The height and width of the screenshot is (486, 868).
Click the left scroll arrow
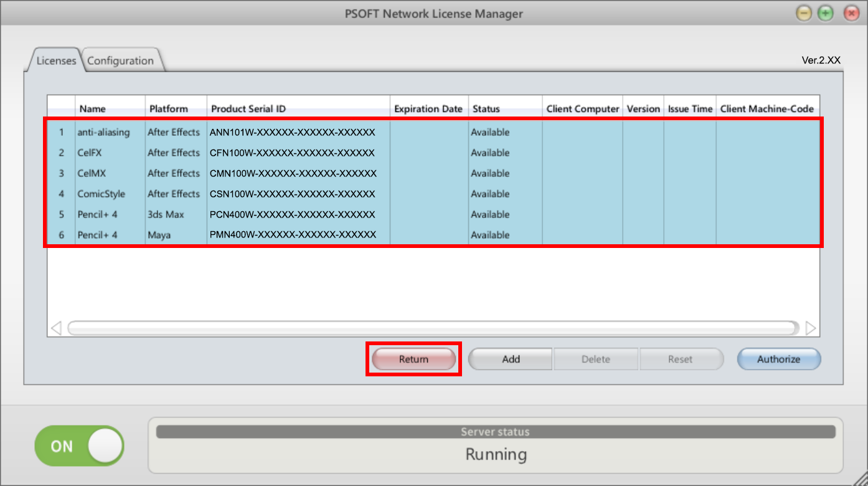[x=56, y=328]
